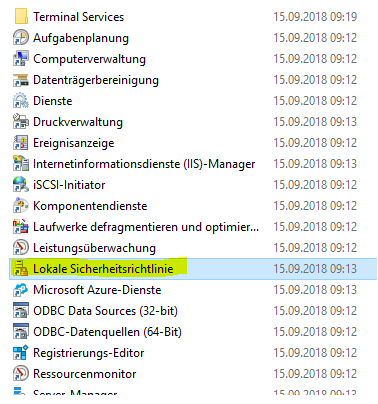Click the Registrierungs-Editor cubes icon
The image size is (378, 404).
click(21, 353)
